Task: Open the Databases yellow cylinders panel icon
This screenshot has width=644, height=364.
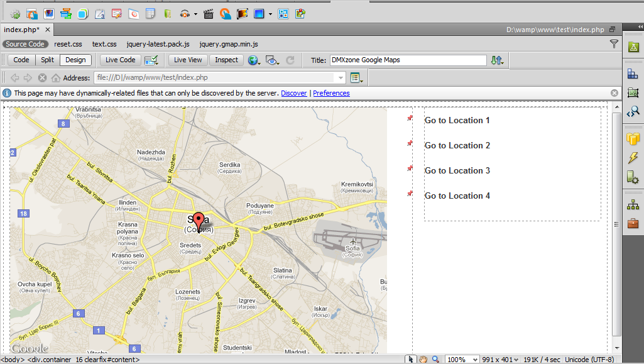Action: tap(633, 139)
